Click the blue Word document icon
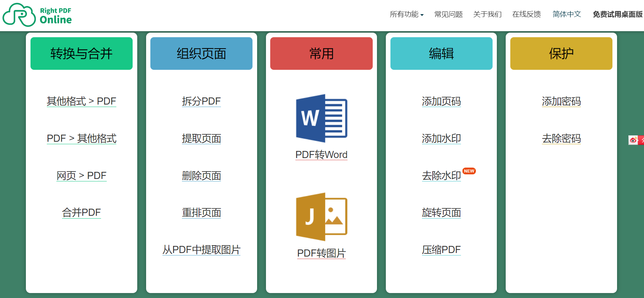 tap(321, 118)
